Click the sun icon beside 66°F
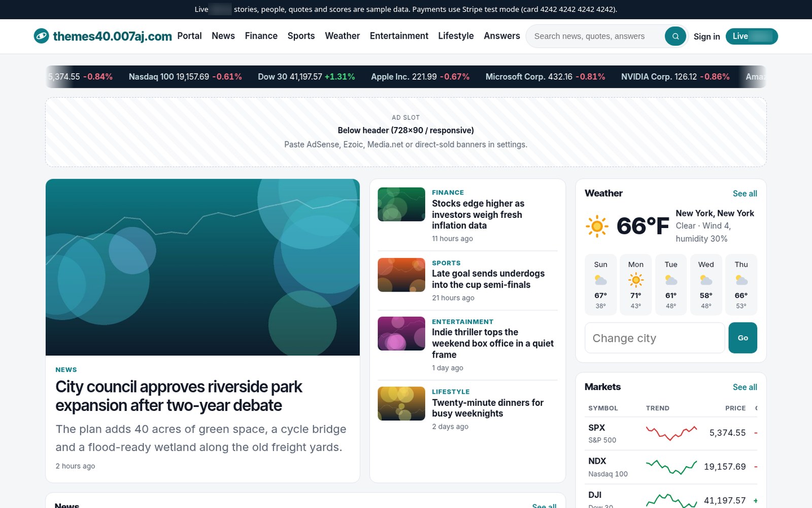Viewport: 812px width, 508px height. point(597,226)
